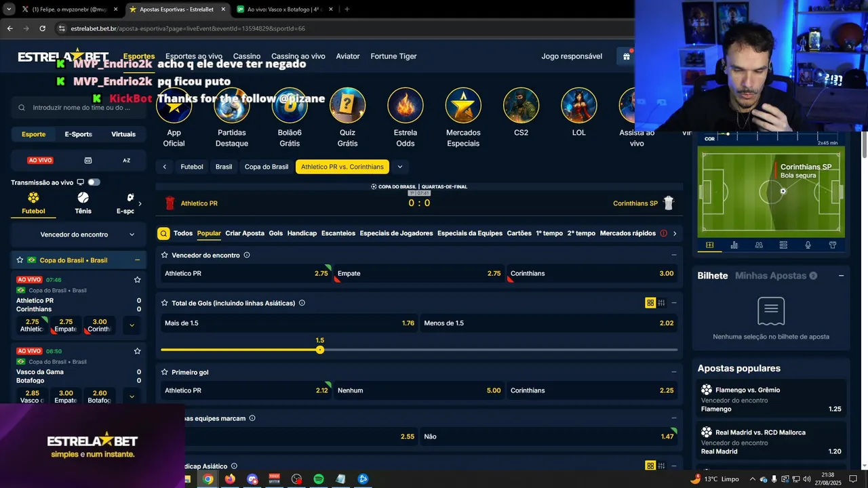Open the Jogo responsável link

(572, 56)
